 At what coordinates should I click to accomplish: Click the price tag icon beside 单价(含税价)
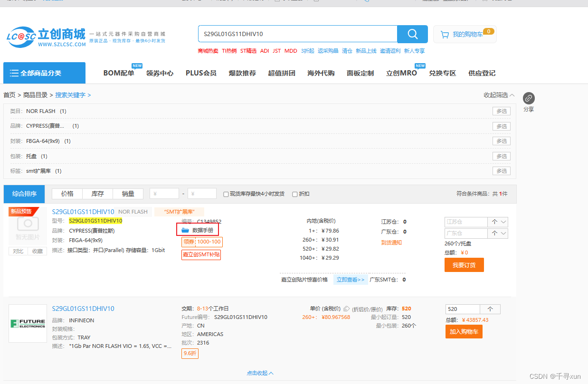[x=347, y=309]
